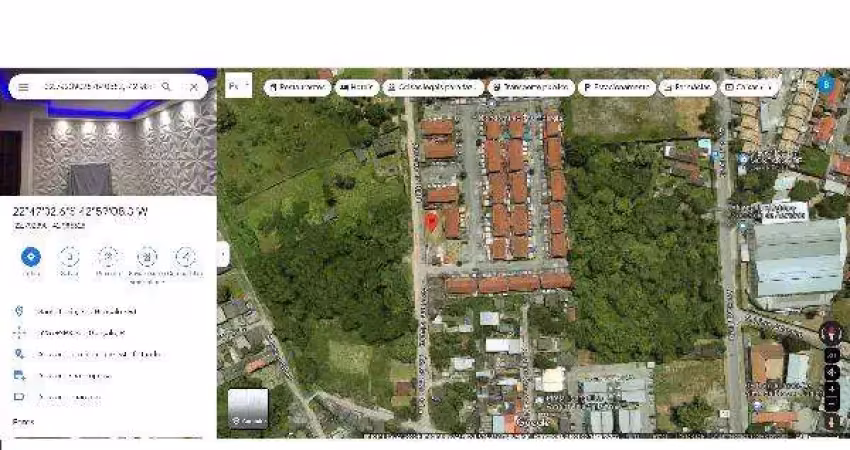Open the Google account avatar
This screenshot has height=450, width=850.
coord(826,85)
